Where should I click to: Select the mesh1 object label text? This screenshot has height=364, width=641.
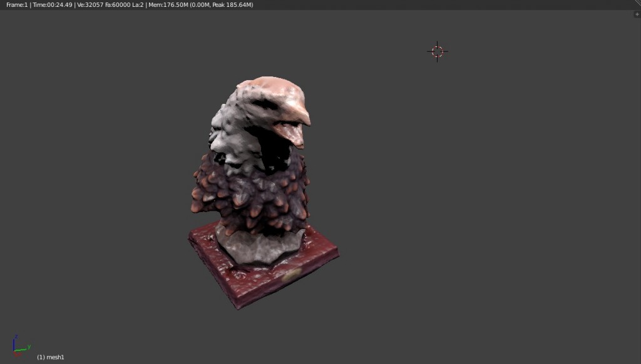(51, 357)
